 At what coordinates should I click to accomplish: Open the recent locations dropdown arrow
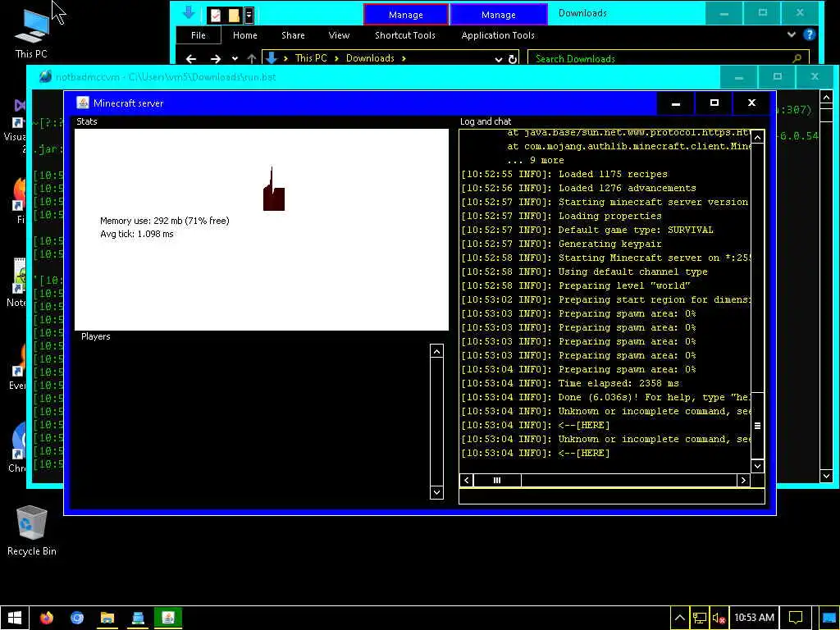[235, 58]
